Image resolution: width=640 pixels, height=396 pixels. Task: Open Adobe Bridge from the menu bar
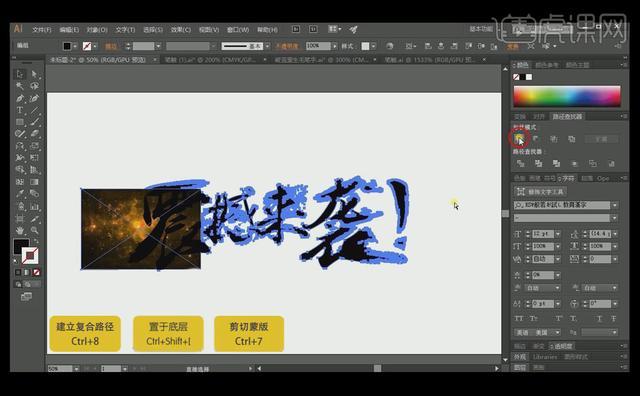(x=296, y=29)
